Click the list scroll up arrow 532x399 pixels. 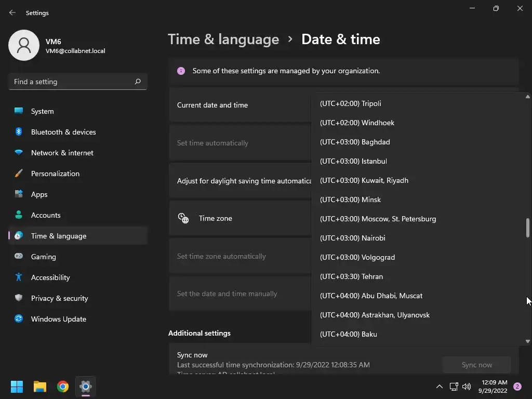tap(528, 97)
